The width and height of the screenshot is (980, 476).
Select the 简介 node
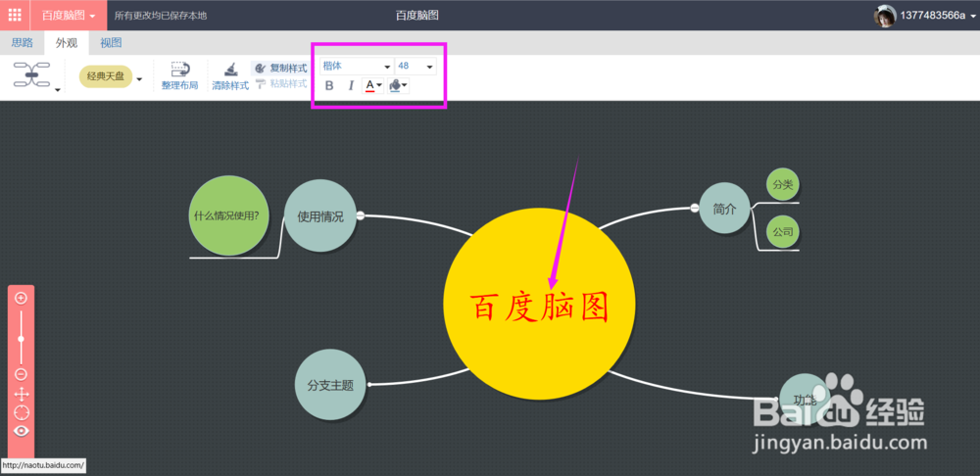point(724,209)
